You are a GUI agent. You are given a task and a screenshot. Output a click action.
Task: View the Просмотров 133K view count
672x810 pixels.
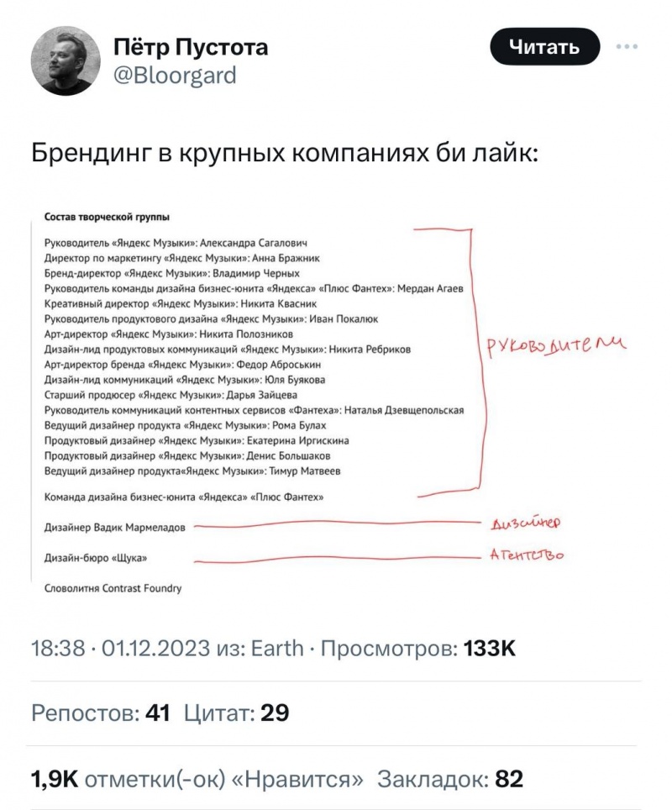tap(418, 650)
